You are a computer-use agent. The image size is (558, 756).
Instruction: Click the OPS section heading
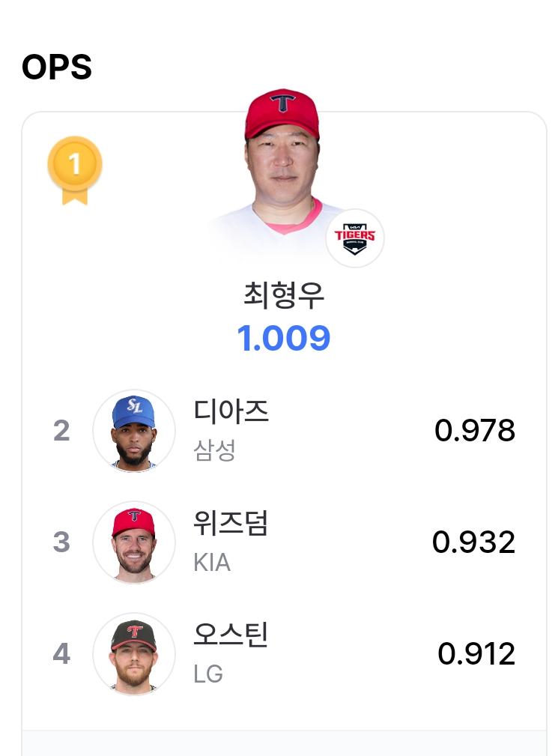(57, 67)
